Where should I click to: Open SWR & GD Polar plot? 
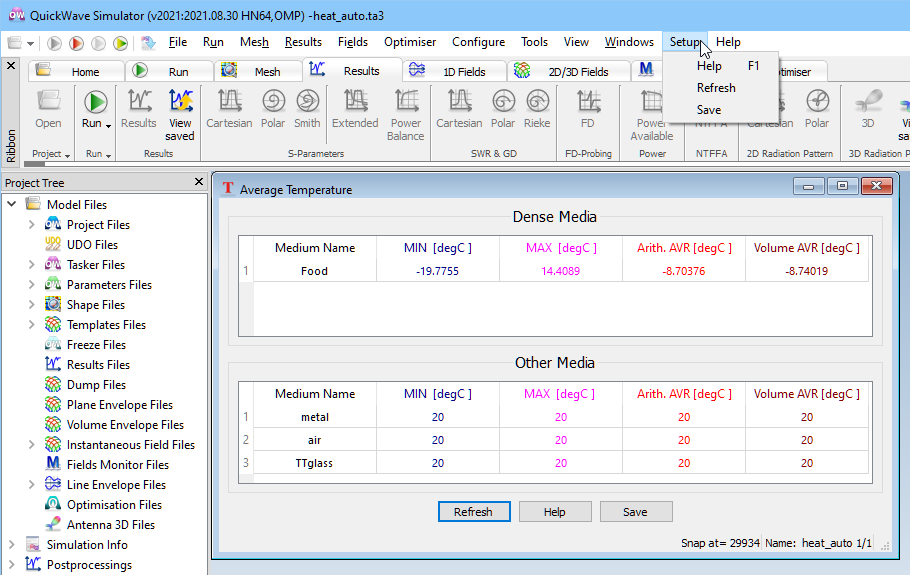503,109
